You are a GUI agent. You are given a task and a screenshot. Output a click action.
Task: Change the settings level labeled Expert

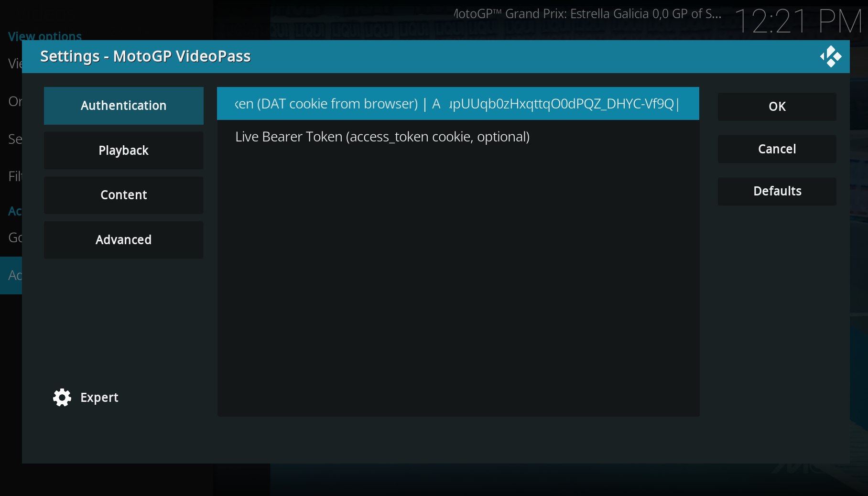(99, 398)
